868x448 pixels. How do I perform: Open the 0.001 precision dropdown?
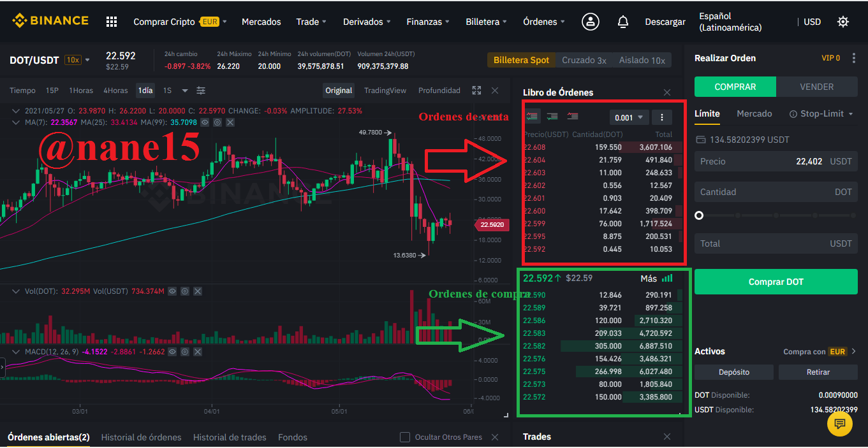[x=629, y=117]
